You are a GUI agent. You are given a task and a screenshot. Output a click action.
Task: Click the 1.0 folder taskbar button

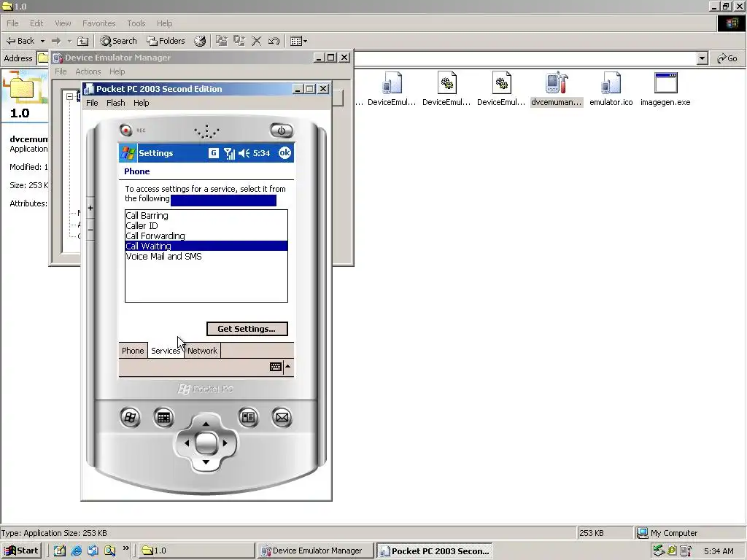(x=196, y=551)
